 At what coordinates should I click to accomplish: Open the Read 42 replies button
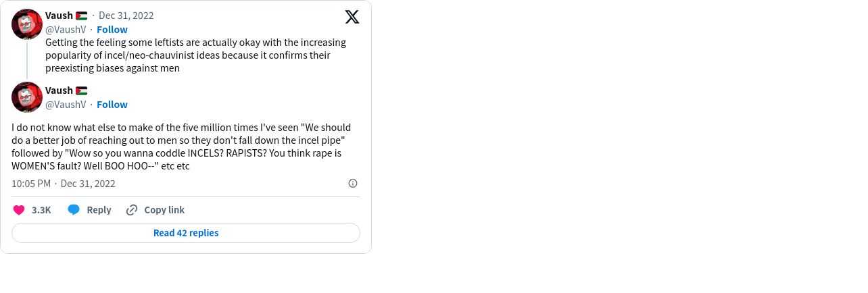pyautogui.click(x=186, y=233)
